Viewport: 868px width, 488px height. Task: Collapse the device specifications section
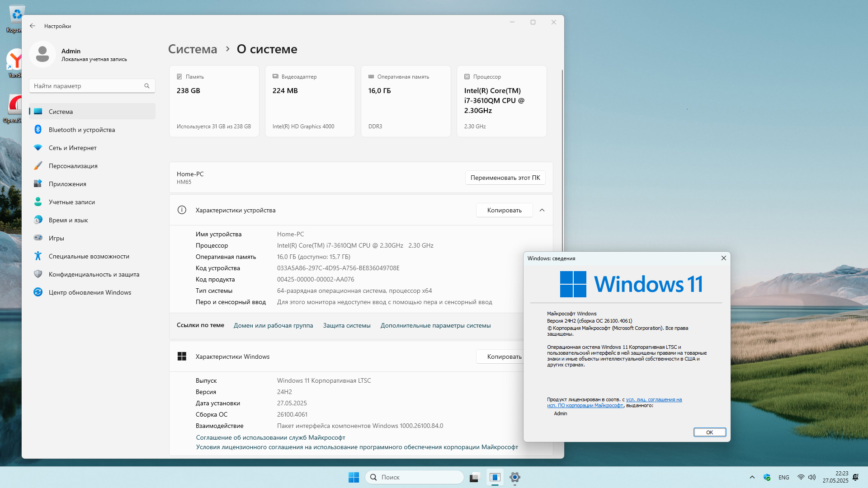click(542, 210)
